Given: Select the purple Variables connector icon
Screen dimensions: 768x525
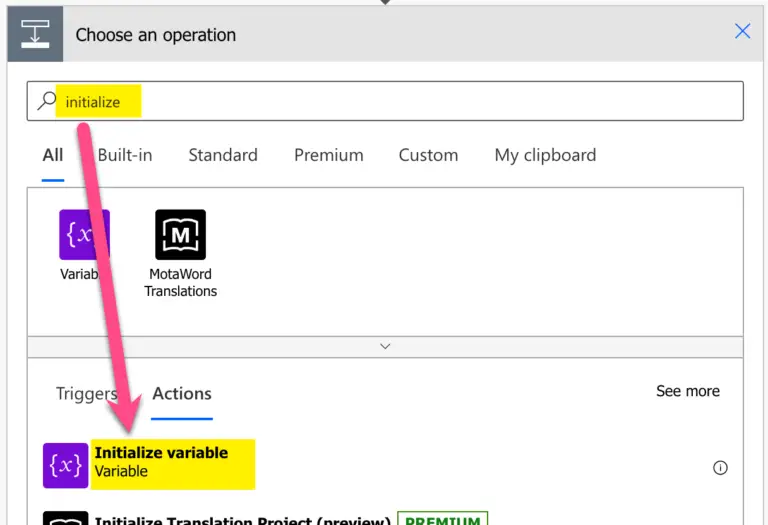Looking at the screenshot, I should (x=84, y=235).
